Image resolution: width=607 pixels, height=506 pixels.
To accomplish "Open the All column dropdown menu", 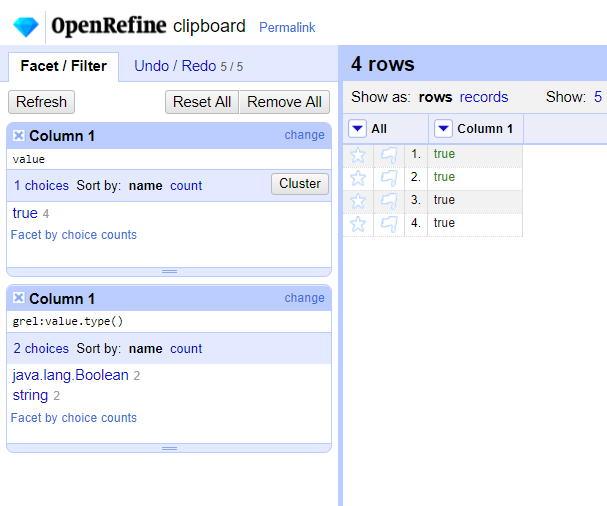I will pyautogui.click(x=357, y=129).
